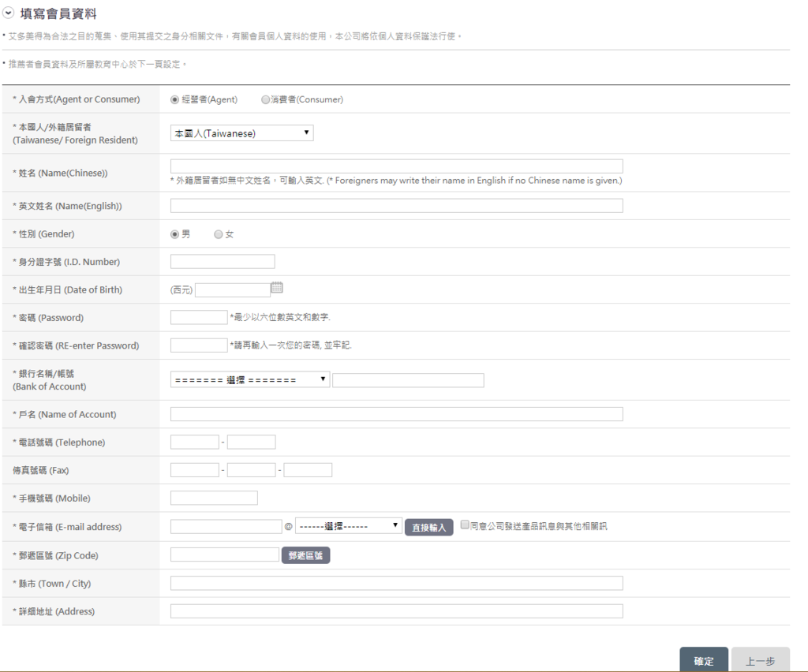
Task: Collapse the 填寫會員資料 section chevron icon
Action: (x=8, y=13)
